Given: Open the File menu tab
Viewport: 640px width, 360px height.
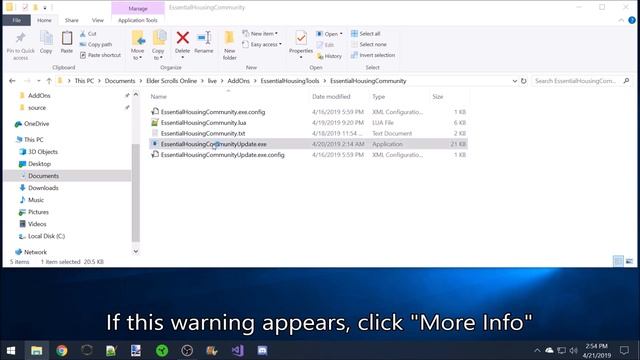Looking at the screenshot, I should pyautogui.click(x=17, y=20).
